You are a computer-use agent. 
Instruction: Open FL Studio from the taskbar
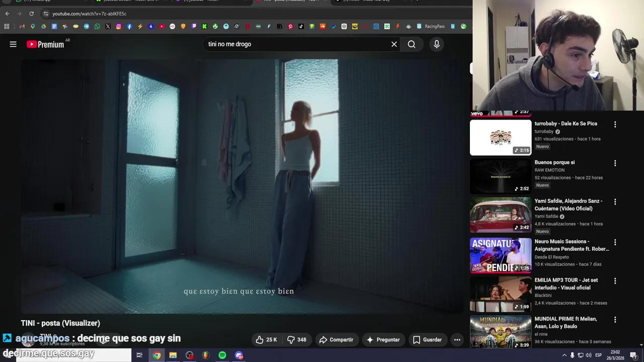point(206,355)
